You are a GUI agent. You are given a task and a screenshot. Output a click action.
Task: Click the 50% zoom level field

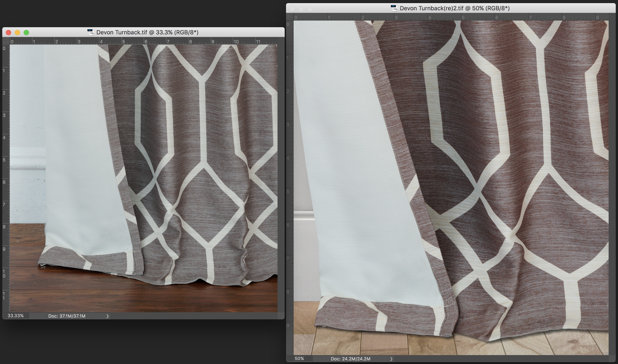pos(299,358)
